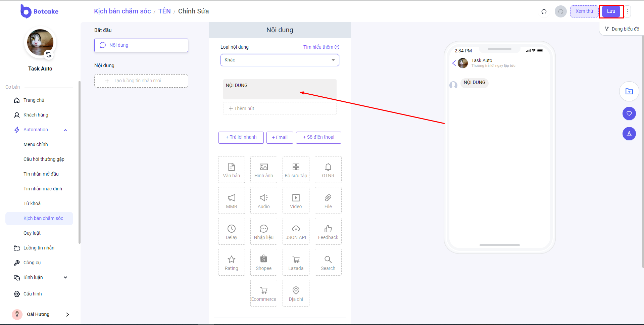The width and height of the screenshot is (644, 325).
Task: Click the purple heart icon button
Action: coord(629,113)
